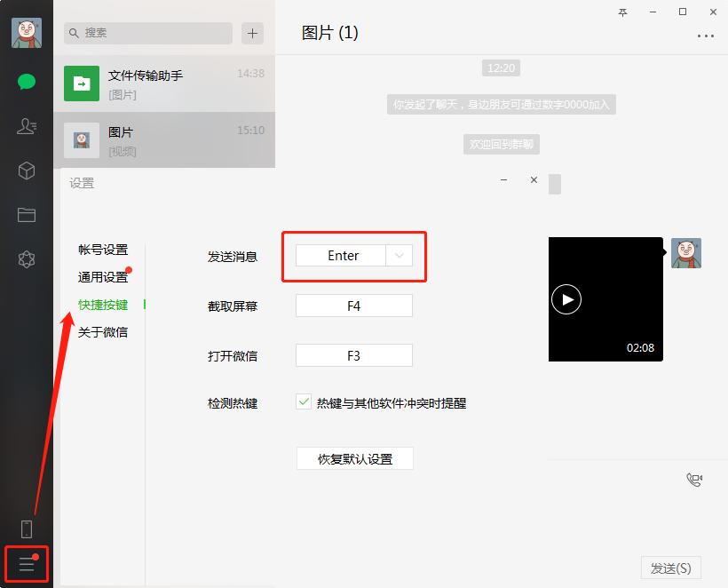Viewport: 728px width, 588px height.
Task: Click the 发送(S) send button
Action: click(x=671, y=568)
